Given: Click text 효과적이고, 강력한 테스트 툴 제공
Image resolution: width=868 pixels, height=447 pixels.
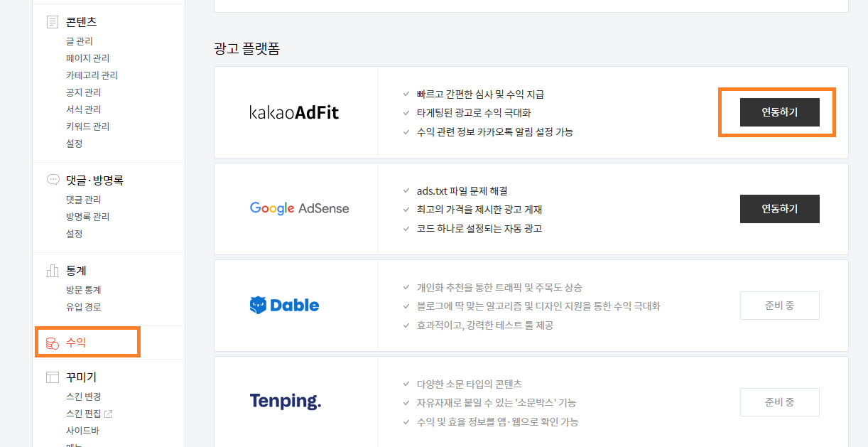Looking at the screenshot, I should click(x=485, y=325).
